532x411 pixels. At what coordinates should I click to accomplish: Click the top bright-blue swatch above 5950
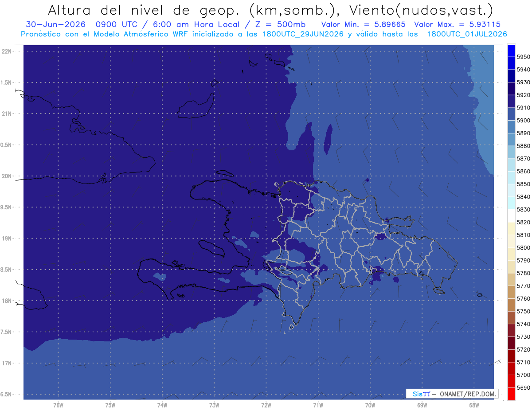[511, 51]
